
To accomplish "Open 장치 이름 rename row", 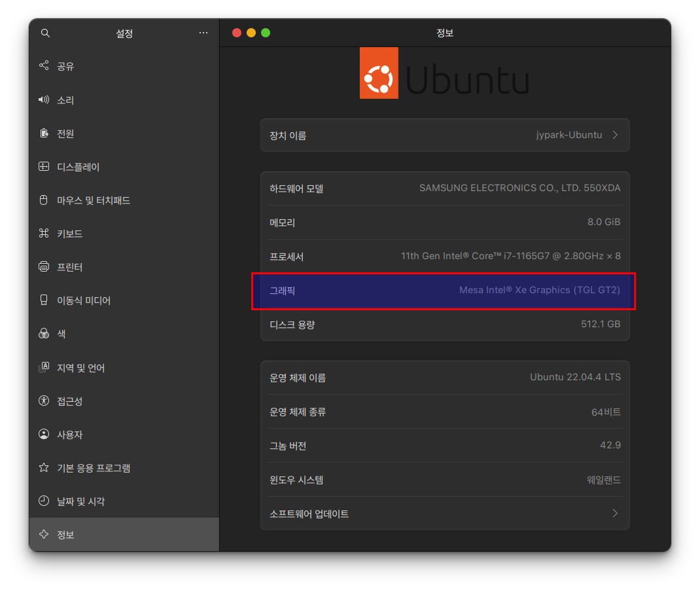I will [x=445, y=135].
